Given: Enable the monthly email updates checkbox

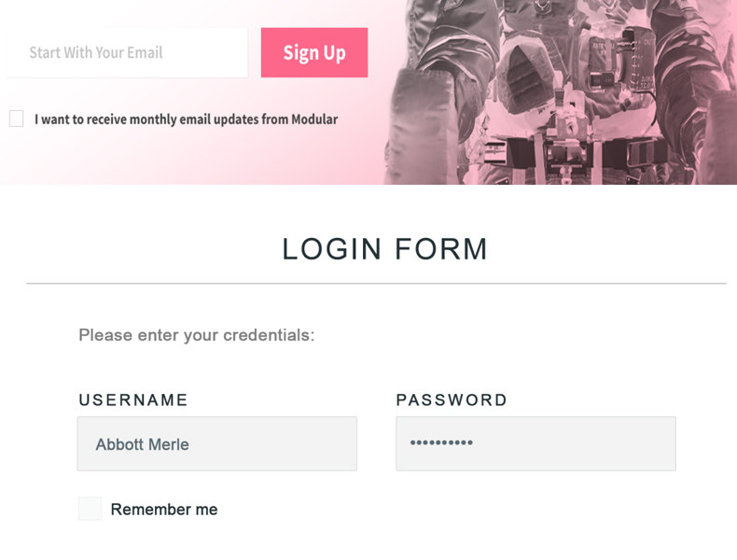Looking at the screenshot, I should (x=16, y=119).
